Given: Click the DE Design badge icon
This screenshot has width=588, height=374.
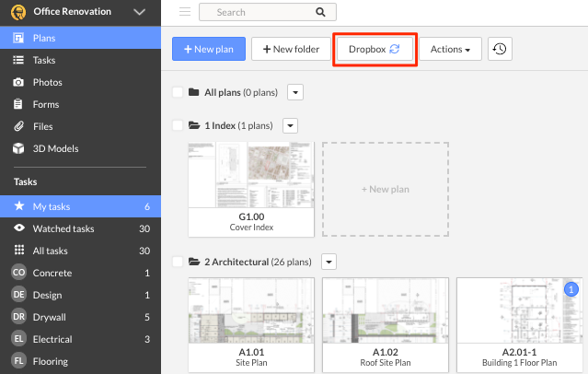Looking at the screenshot, I should coord(18,295).
